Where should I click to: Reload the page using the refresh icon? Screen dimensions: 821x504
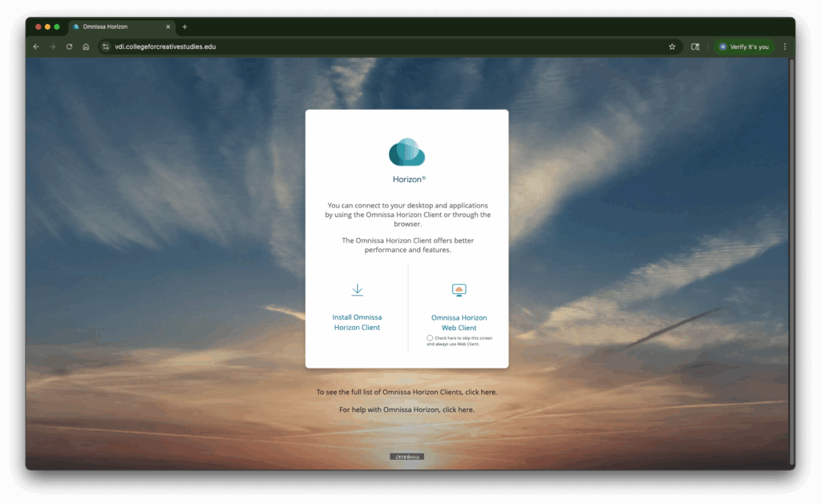click(69, 46)
